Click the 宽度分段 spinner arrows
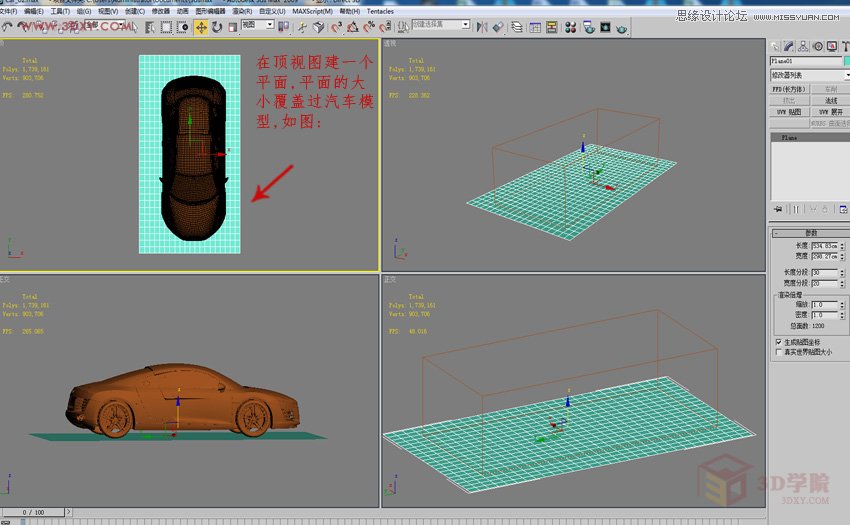 (842, 284)
